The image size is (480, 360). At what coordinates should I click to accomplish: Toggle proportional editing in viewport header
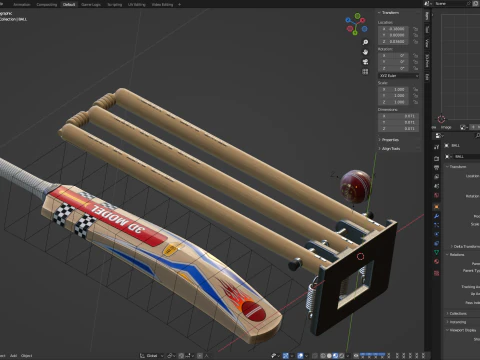click(200, 356)
